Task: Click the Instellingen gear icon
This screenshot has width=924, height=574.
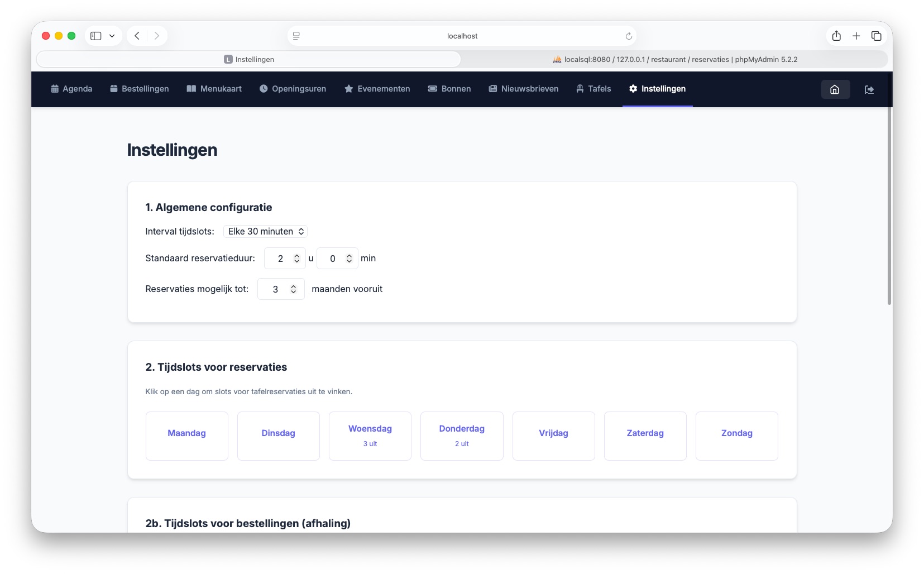Action: click(x=633, y=89)
